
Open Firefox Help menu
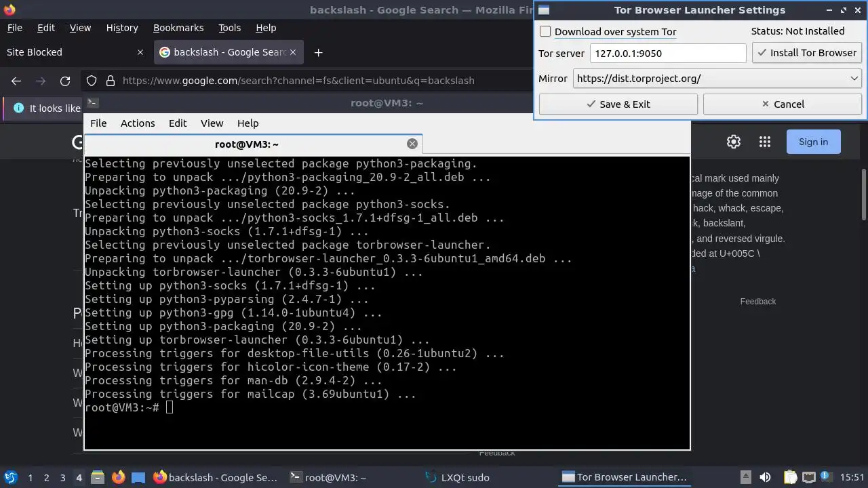[x=266, y=28]
